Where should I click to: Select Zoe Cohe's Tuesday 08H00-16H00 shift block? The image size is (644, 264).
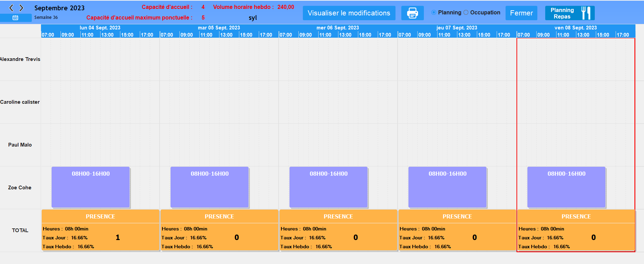(210, 187)
